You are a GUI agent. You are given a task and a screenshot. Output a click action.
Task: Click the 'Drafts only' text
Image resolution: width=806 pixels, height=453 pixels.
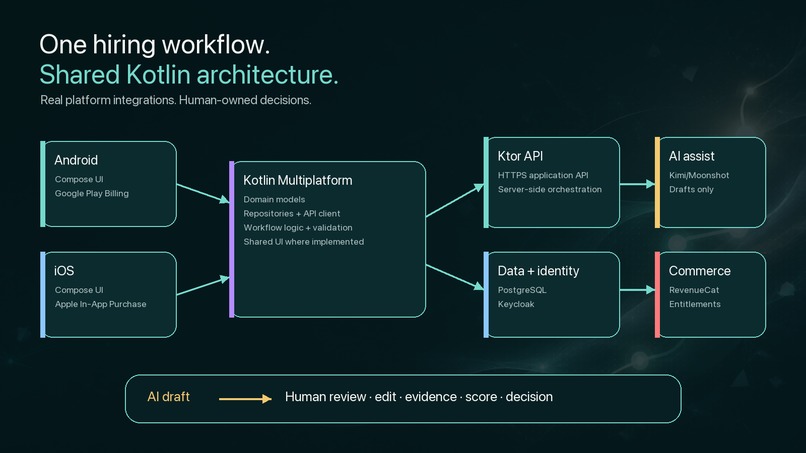point(691,189)
